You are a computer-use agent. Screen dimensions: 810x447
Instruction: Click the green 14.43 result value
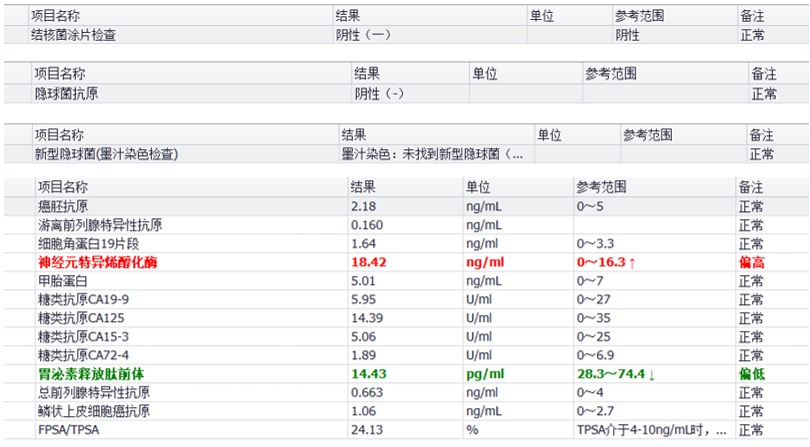pyautogui.click(x=369, y=374)
